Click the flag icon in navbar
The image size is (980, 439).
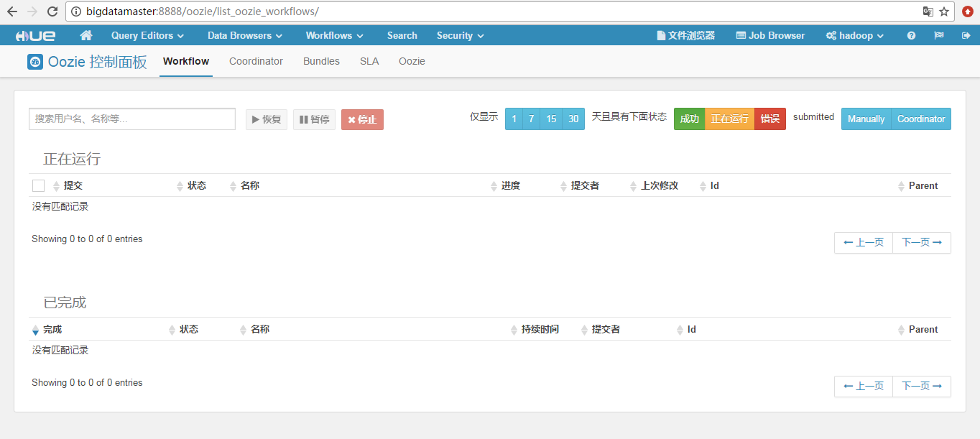pyautogui.click(x=938, y=35)
